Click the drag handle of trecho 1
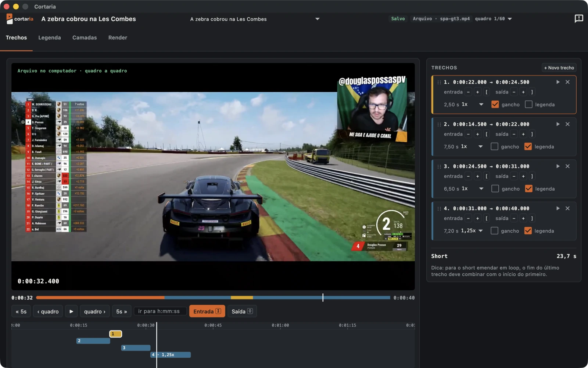 coord(439,82)
